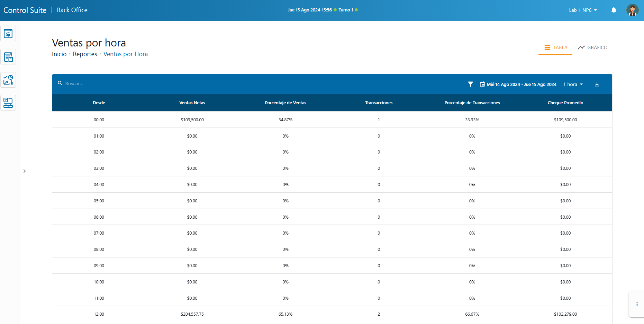Screen dimensions: 644x324
Task: Click the three-dot floating options button
Action: click(637, 304)
